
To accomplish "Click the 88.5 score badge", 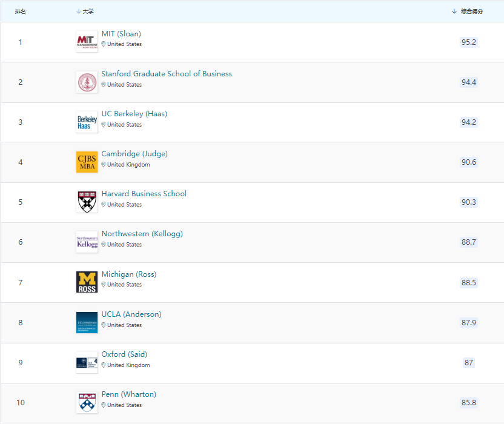I will click(x=469, y=282).
